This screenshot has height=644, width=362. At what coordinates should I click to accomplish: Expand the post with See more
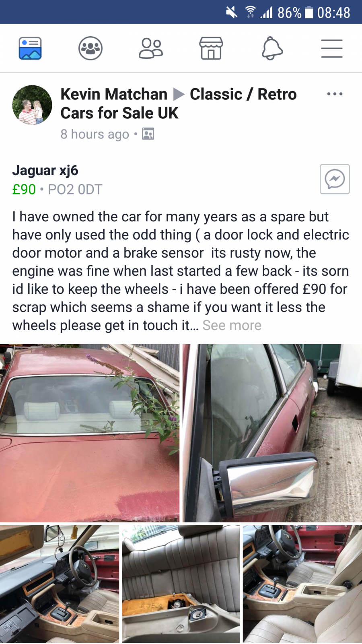click(x=232, y=325)
